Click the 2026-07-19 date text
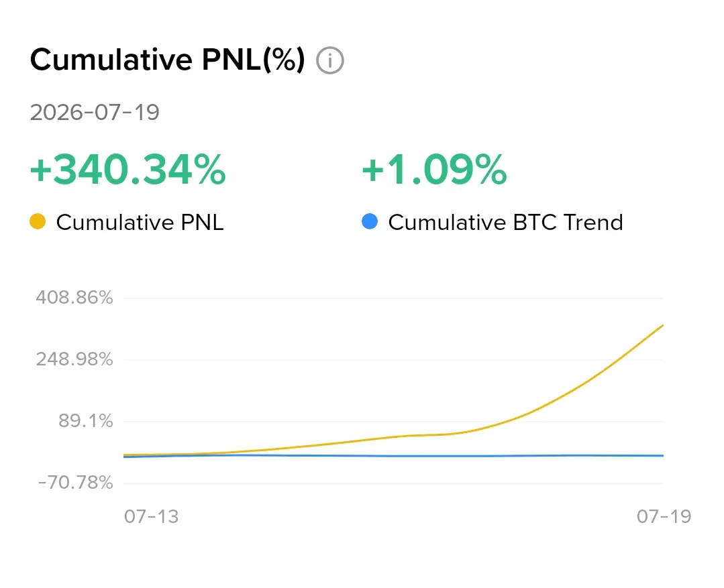This screenshot has height=588, width=724. click(x=95, y=112)
